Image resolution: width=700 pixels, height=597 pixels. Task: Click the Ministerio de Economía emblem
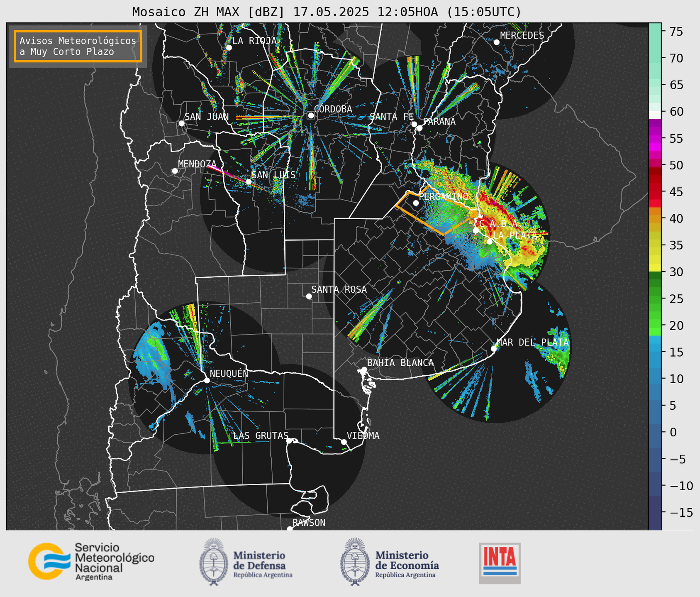click(354, 562)
